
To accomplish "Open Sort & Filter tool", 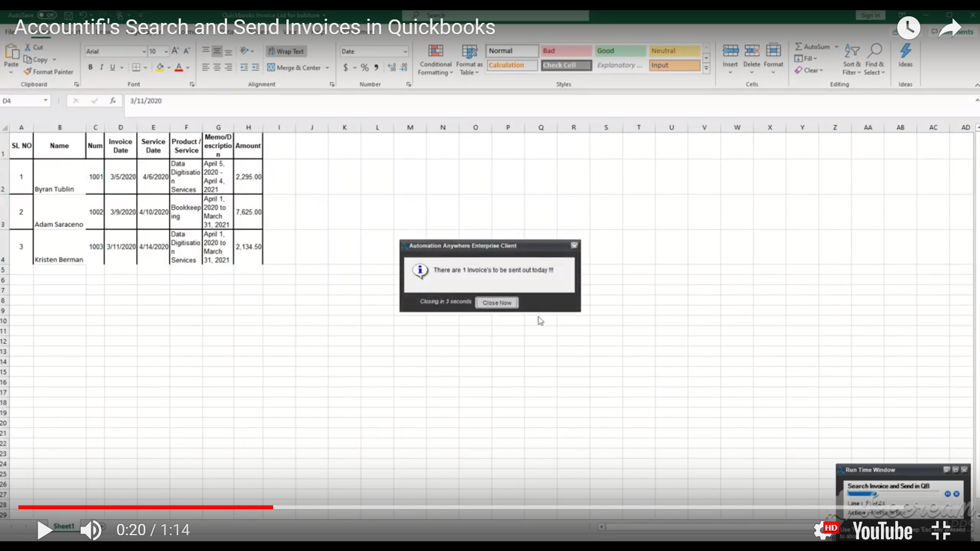I will (x=851, y=51).
